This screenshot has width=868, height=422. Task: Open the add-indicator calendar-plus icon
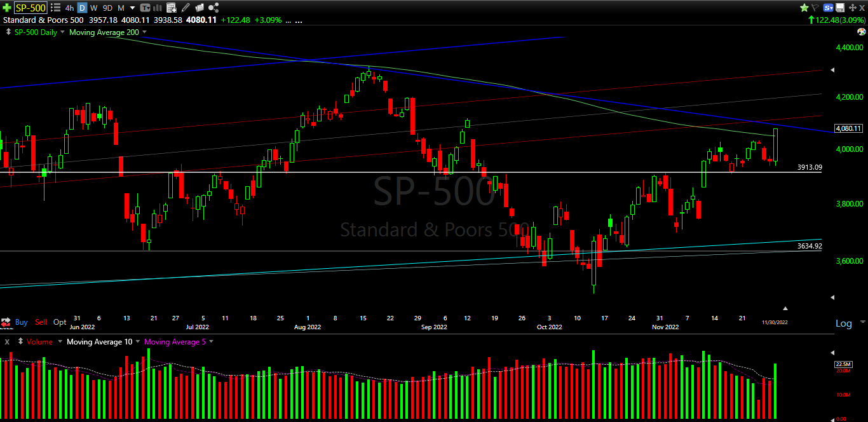(171, 8)
